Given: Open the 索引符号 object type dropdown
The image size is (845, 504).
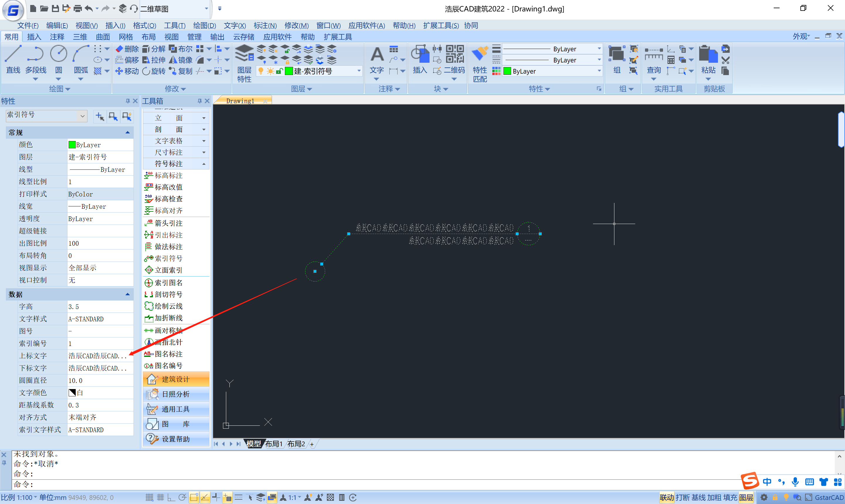Looking at the screenshot, I should (82, 116).
